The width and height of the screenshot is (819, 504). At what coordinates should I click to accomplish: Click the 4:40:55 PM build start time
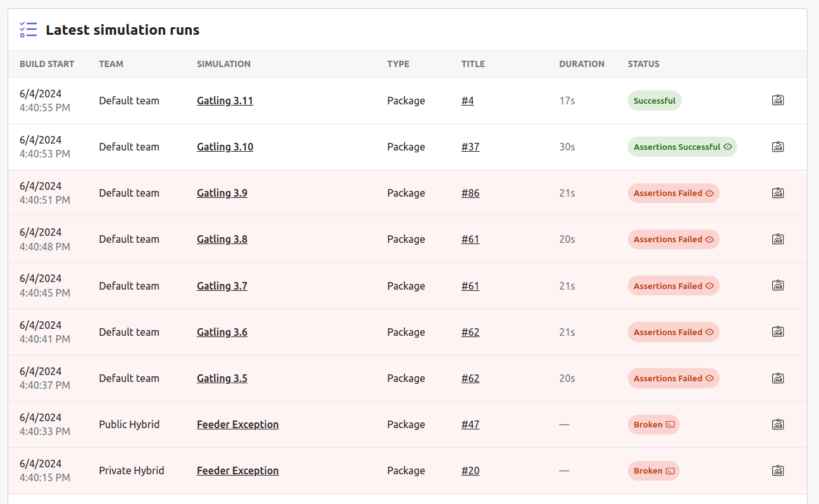(x=45, y=108)
